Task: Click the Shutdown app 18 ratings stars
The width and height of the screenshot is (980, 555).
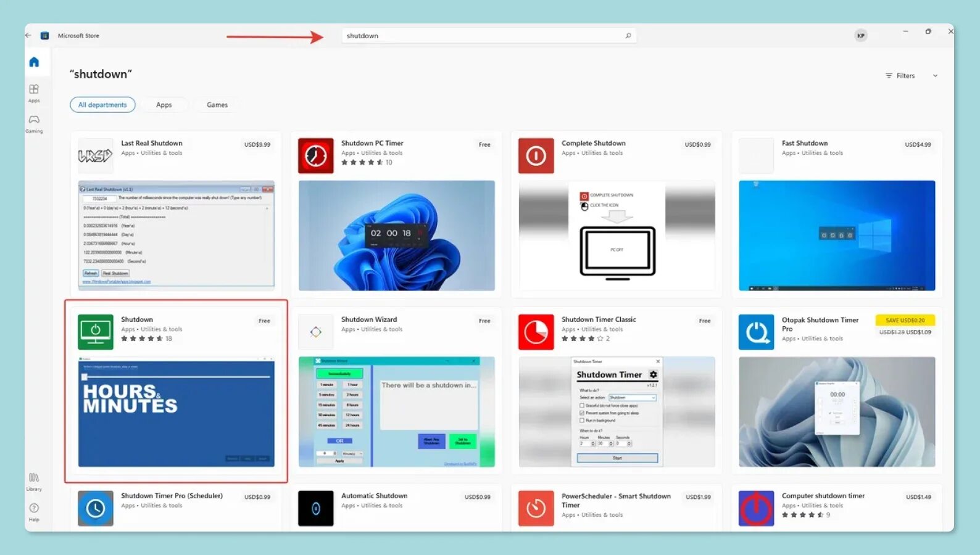Action: (x=143, y=339)
